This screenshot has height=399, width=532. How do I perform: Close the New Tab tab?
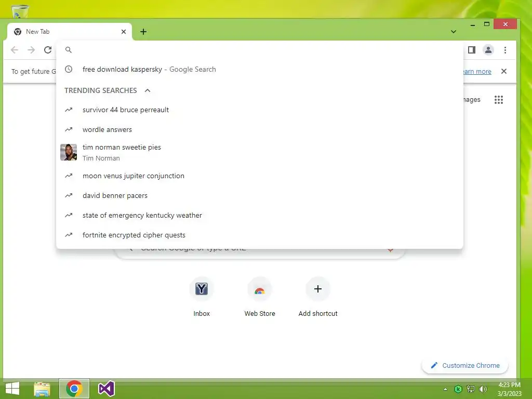point(124,32)
